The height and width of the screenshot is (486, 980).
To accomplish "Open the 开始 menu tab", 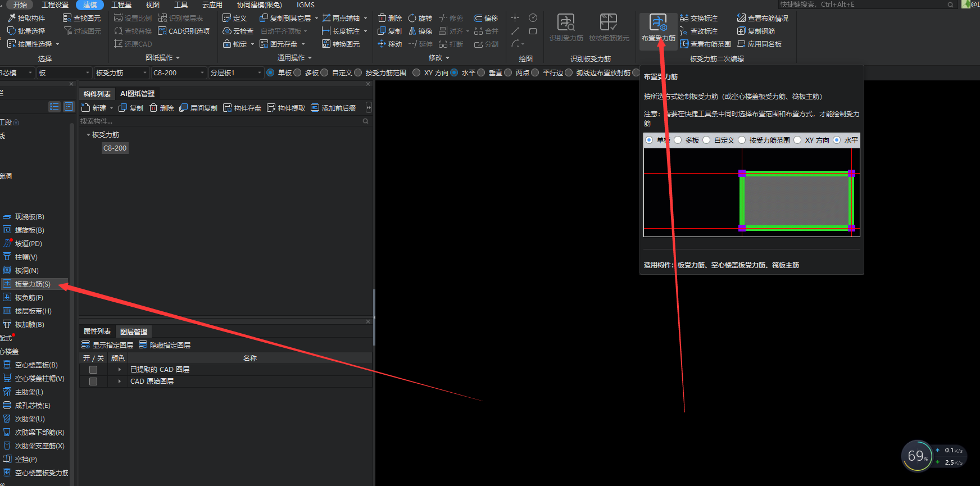I will tap(20, 4).
